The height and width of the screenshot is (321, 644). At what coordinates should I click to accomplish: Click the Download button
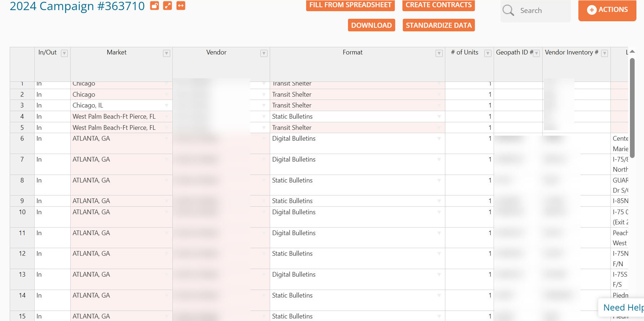point(371,25)
